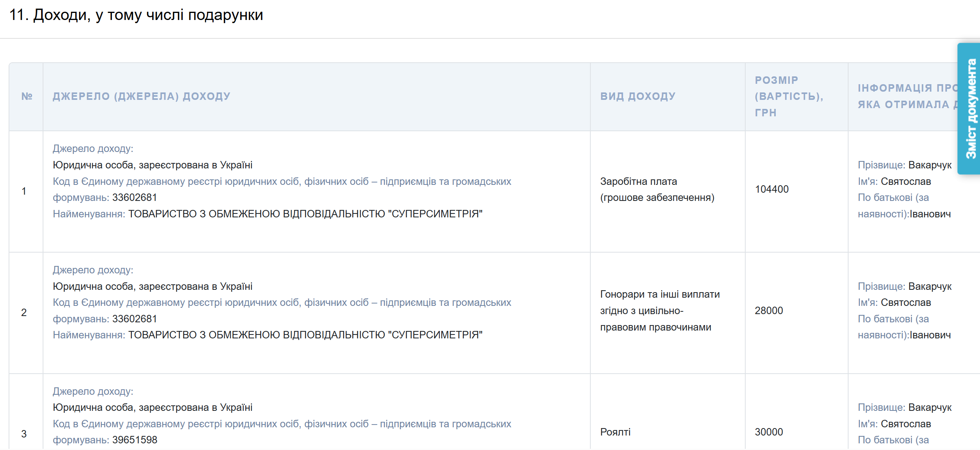This screenshot has height=450, width=980.
Task: Click surname 'Вакарчук' in first row
Action: click(930, 165)
